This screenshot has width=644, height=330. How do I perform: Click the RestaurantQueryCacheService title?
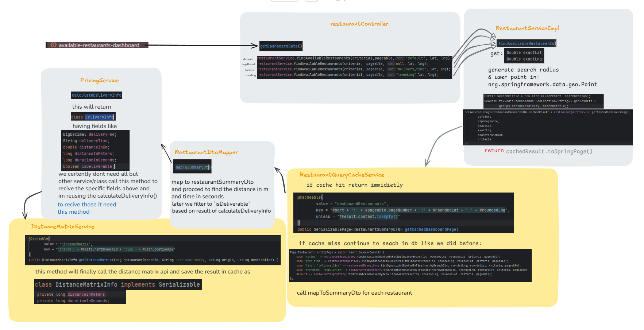click(342, 175)
